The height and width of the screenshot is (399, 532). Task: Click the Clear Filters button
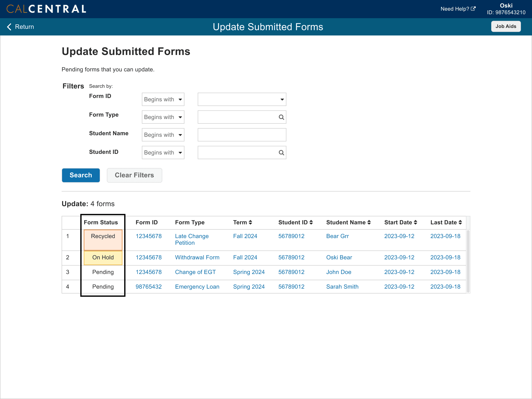[x=134, y=175]
